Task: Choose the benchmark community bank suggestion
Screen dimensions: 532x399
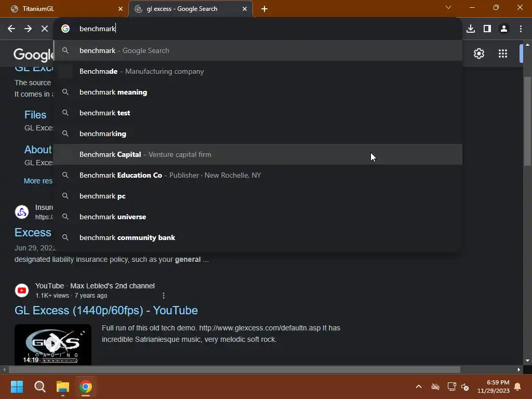Action: [x=258, y=237]
